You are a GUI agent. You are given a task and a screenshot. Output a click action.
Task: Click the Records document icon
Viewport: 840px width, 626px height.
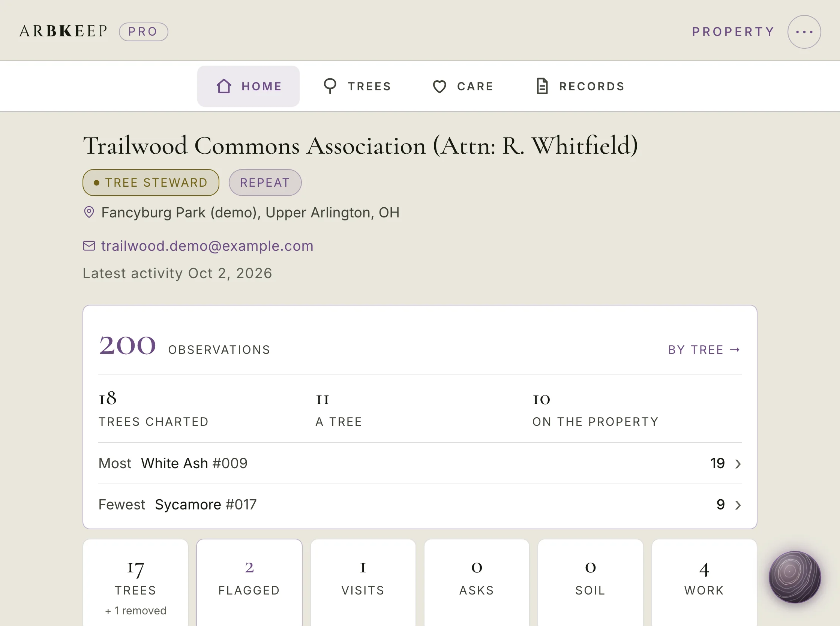pyautogui.click(x=542, y=86)
